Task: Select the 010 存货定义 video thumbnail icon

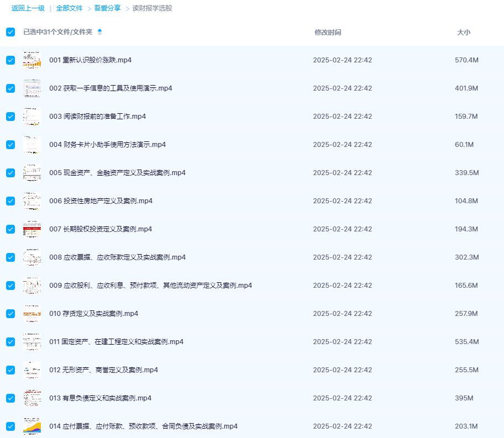Action: click(32, 314)
